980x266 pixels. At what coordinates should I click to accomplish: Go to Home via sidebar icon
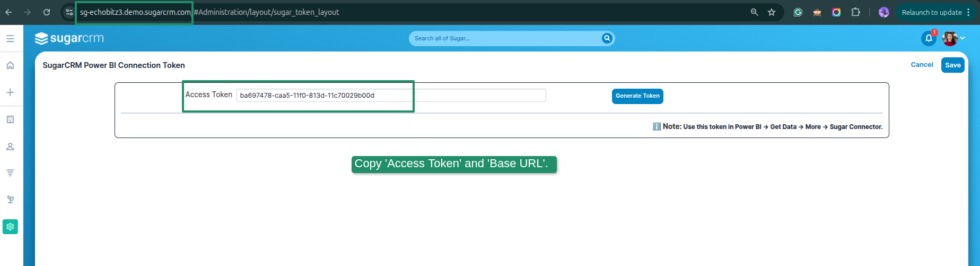pyautogui.click(x=10, y=65)
